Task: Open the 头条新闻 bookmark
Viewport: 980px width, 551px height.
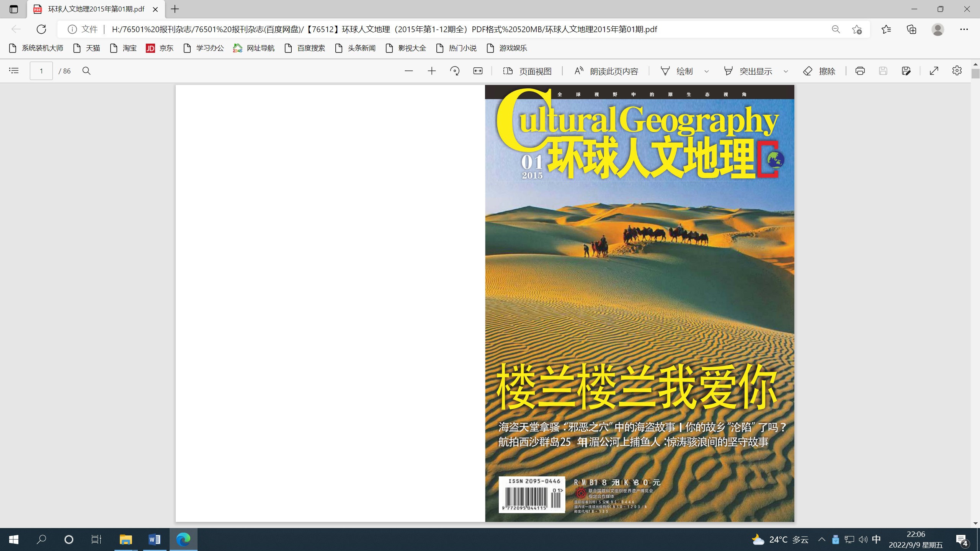Action: 355,48
